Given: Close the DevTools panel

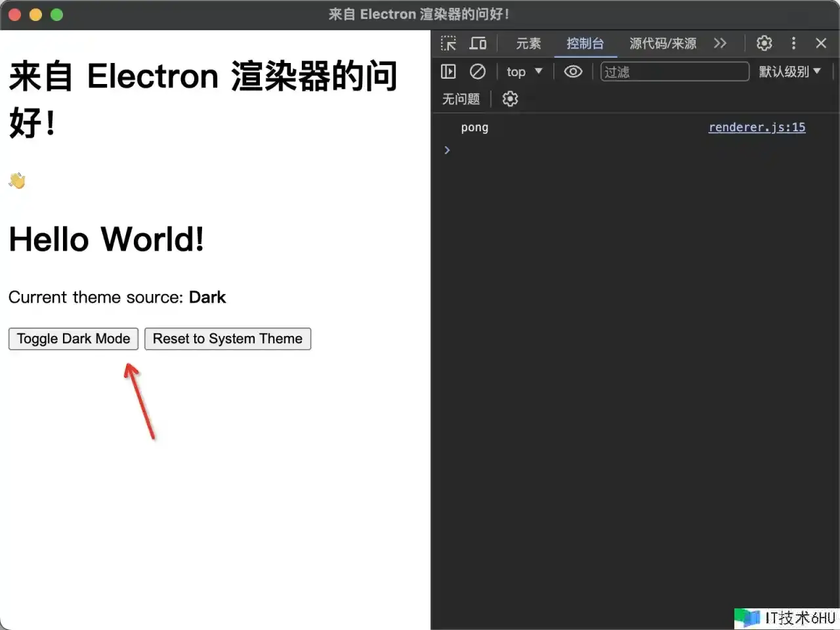Looking at the screenshot, I should pos(821,43).
